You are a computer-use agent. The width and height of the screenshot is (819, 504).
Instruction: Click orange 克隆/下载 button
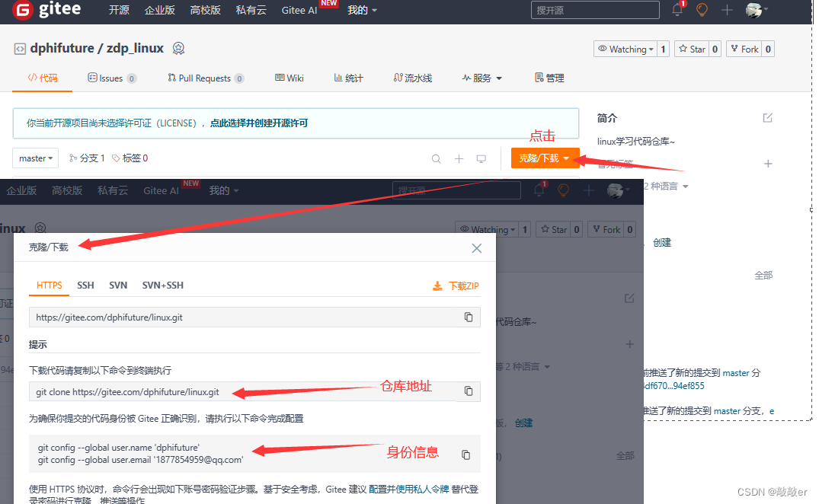545,158
